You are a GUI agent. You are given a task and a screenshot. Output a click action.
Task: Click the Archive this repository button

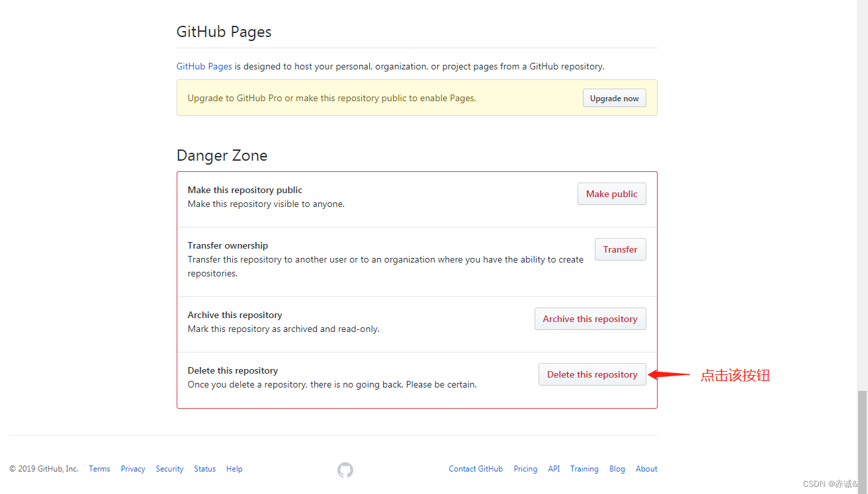pos(590,319)
